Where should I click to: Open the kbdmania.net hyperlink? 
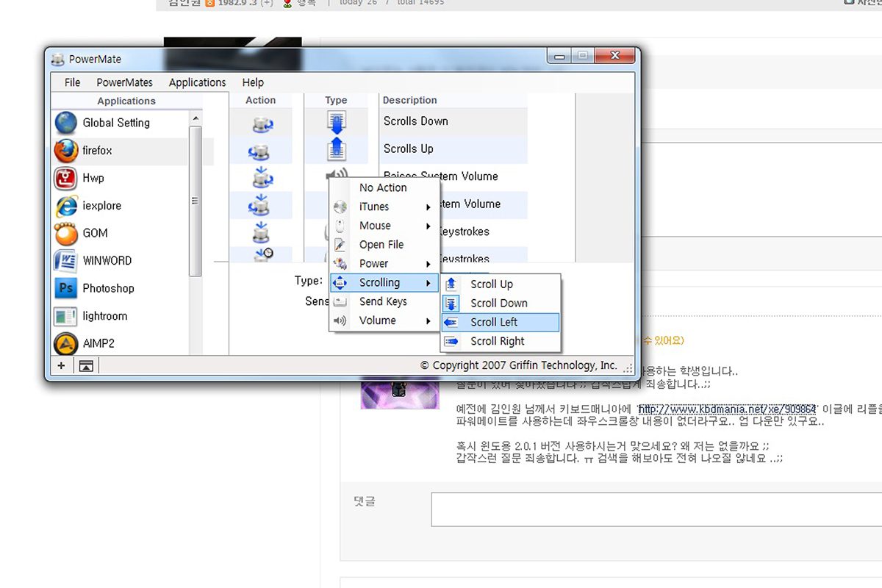click(727, 409)
